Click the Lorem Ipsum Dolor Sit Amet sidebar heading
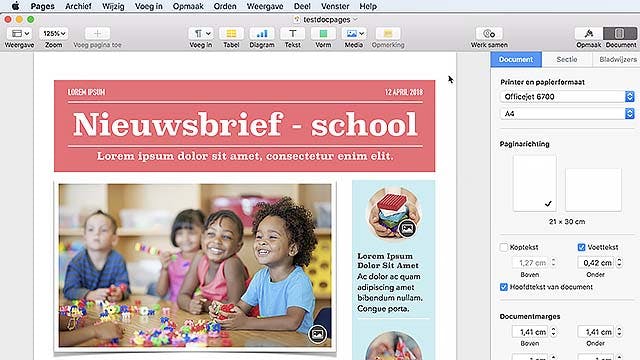Screen dimensions: 640x360 (388, 261)
